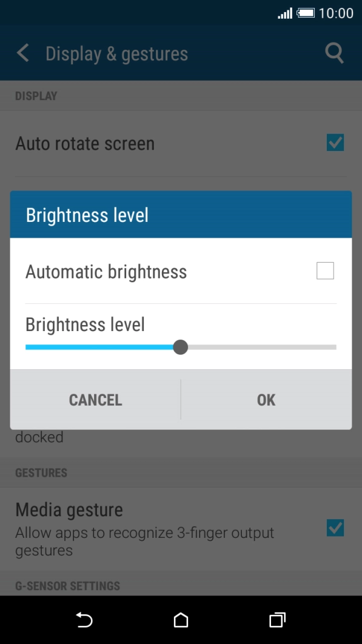Uncheck the Media gesture option
Screen dimensions: 362x644
pyautogui.click(x=336, y=529)
